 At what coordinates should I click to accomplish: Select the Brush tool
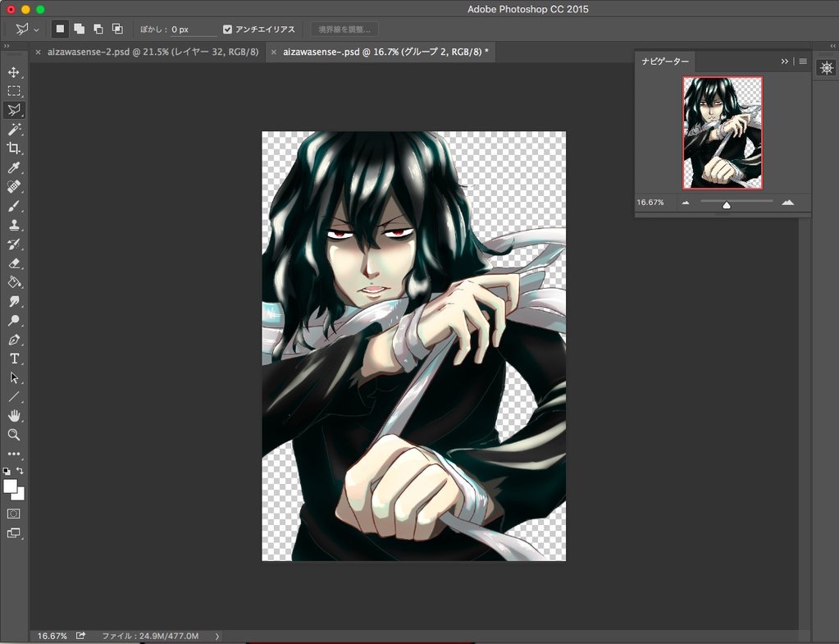[14, 207]
